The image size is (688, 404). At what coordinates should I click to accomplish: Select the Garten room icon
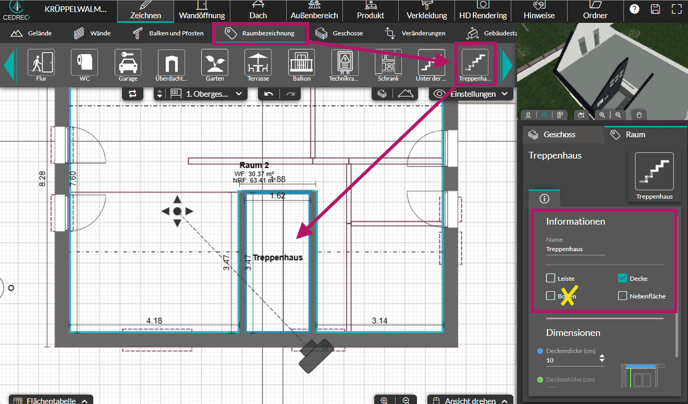pyautogui.click(x=214, y=65)
